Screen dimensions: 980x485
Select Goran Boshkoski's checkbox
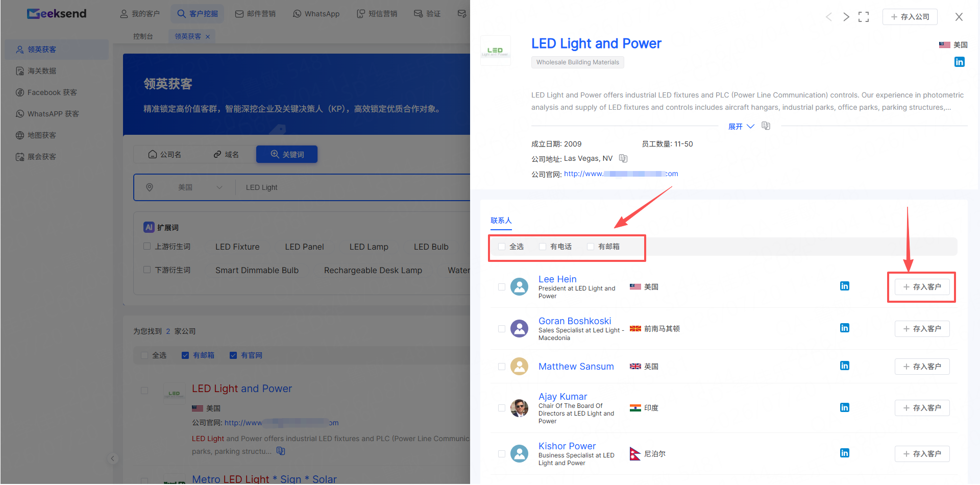click(x=502, y=329)
